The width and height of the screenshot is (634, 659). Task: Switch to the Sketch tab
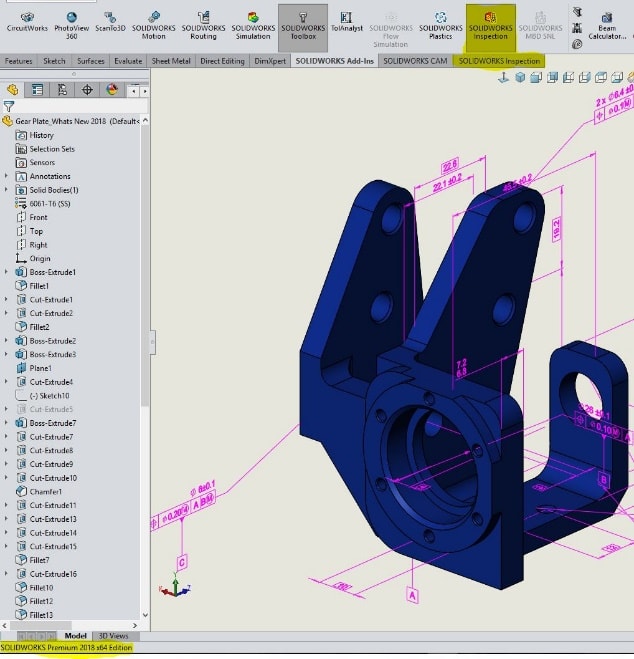pos(54,61)
